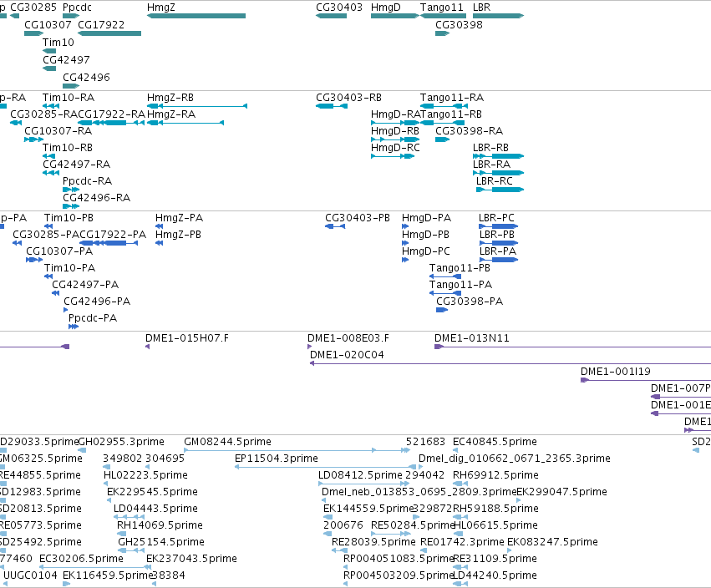Click the RH14069.5prime EST label

pyautogui.click(x=160, y=525)
